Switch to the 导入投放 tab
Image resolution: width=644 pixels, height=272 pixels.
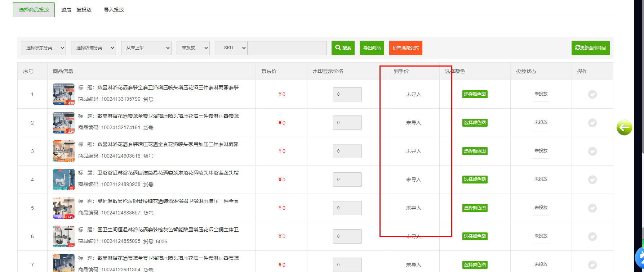pyautogui.click(x=114, y=10)
